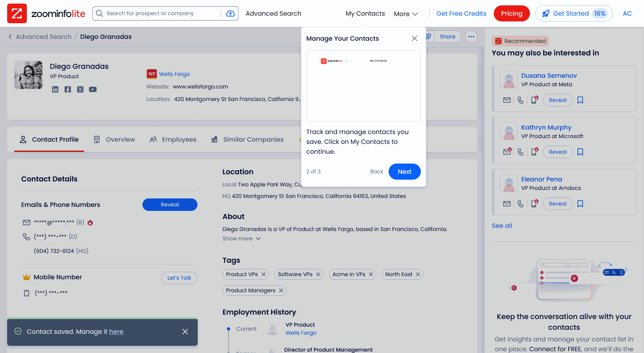Screen dimensions: 644x353
Task: Expand Show more in About section
Action: (x=241, y=239)
